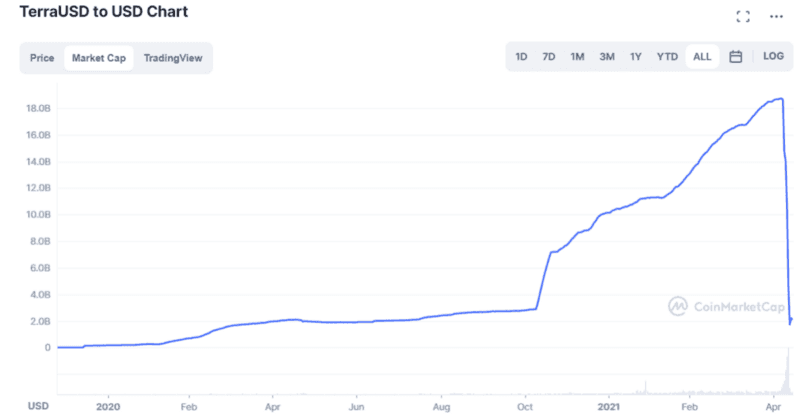Click the 10.0B y-axis label

pyautogui.click(x=39, y=215)
